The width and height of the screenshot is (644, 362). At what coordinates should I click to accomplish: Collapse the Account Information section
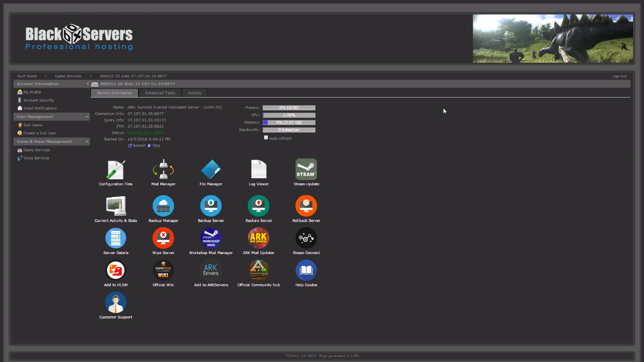pyautogui.click(x=51, y=84)
